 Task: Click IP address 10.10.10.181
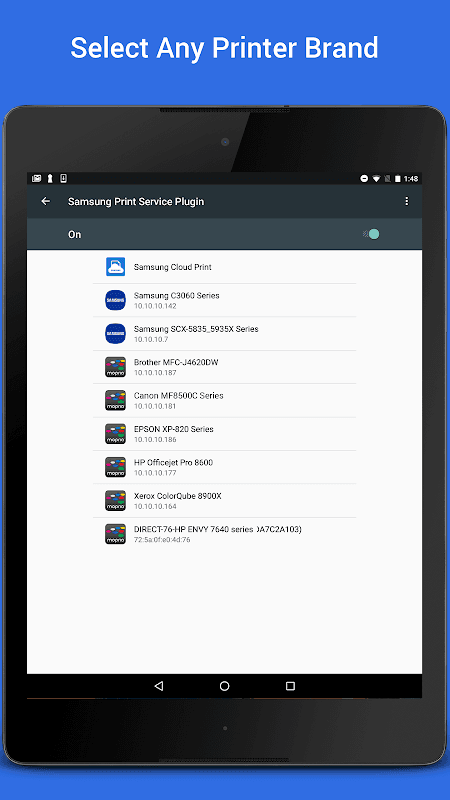click(x=155, y=406)
